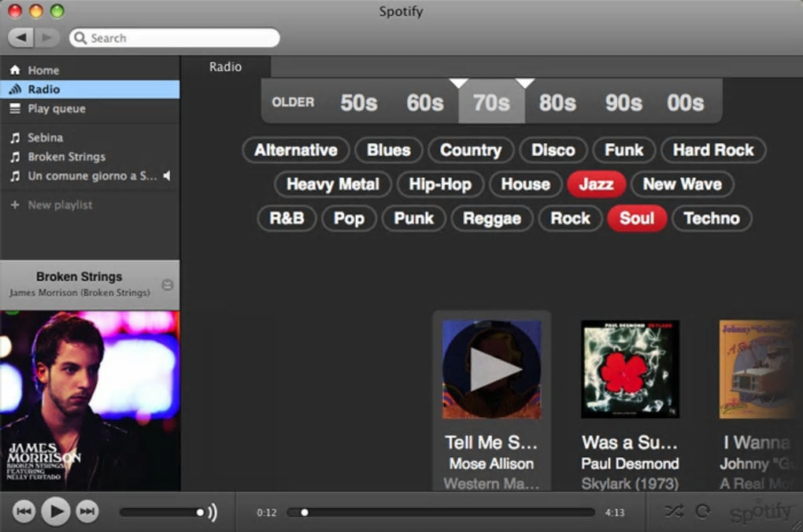The height and width of the screenshot is (532, 803).
Task: Toggle the R&B genre
Action: click(x=287, y=219)
